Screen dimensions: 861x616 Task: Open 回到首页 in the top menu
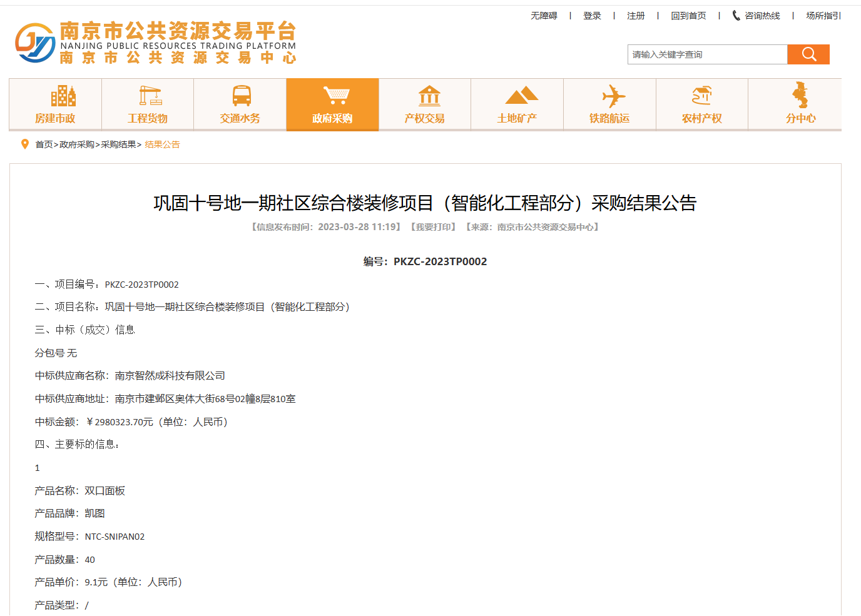pos(689,15)
